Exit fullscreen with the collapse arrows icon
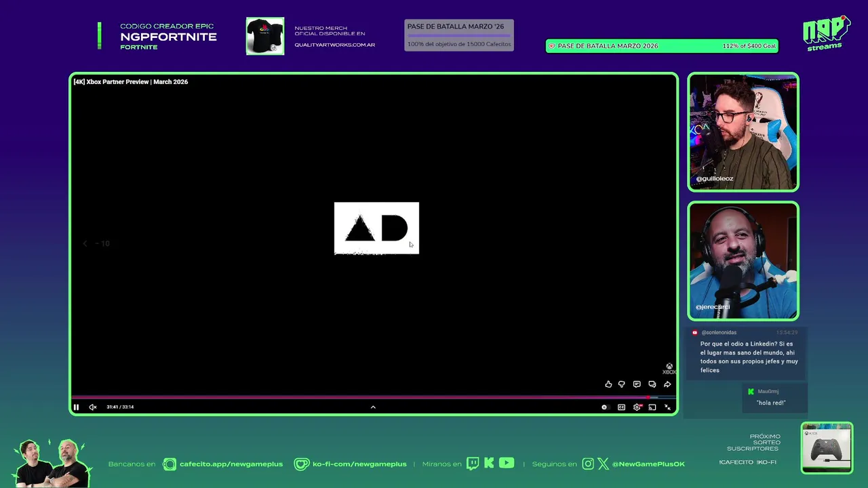Image resolution: width=868 pixels, height=488 pixels. (x=667, y=407)
